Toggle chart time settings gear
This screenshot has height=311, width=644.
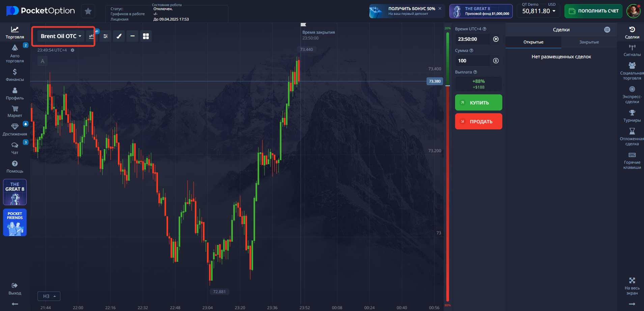point(73,50)
